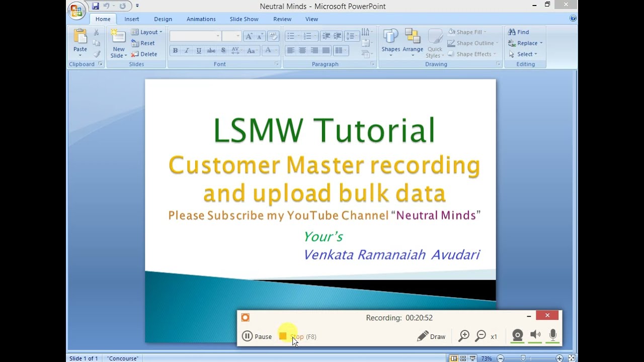Open the Select dropdown in Editing

[523, 54]
